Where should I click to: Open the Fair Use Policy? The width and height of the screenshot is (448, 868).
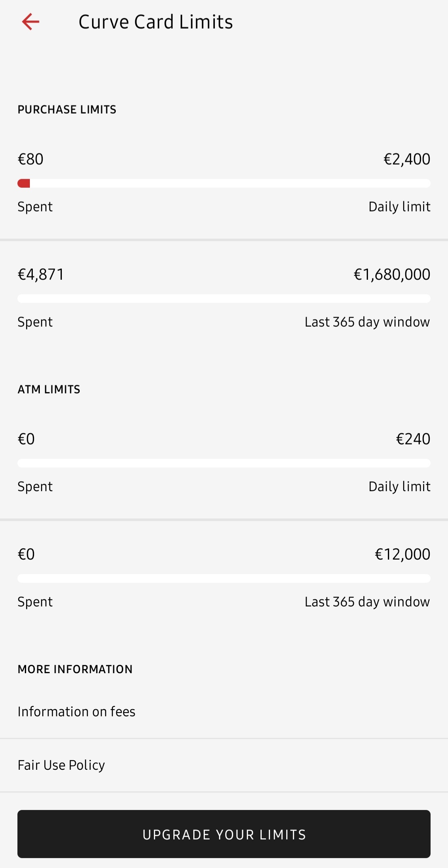(61, 765)
